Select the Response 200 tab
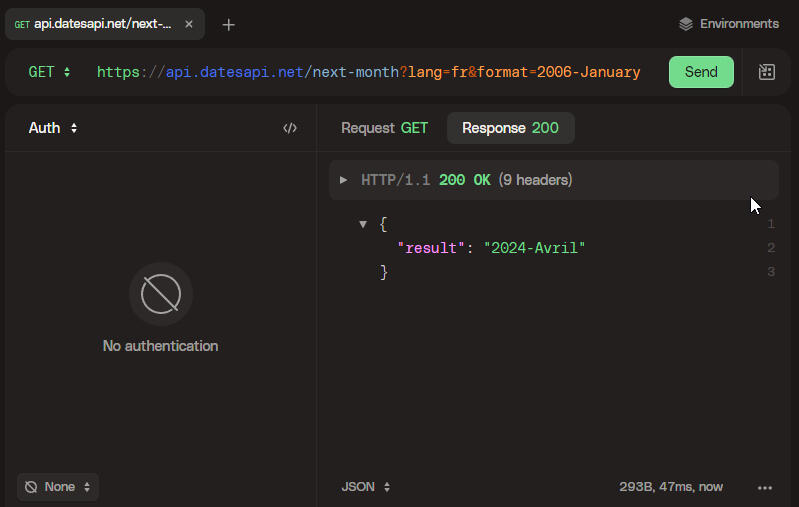The image size is (799, 507). pyautogui.click(x=510, y=128)
